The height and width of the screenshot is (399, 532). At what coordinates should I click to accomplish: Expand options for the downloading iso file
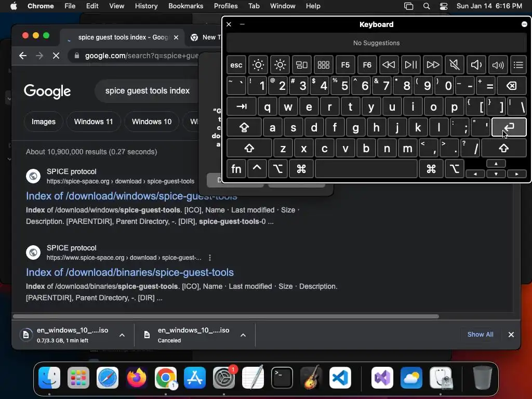122,335
